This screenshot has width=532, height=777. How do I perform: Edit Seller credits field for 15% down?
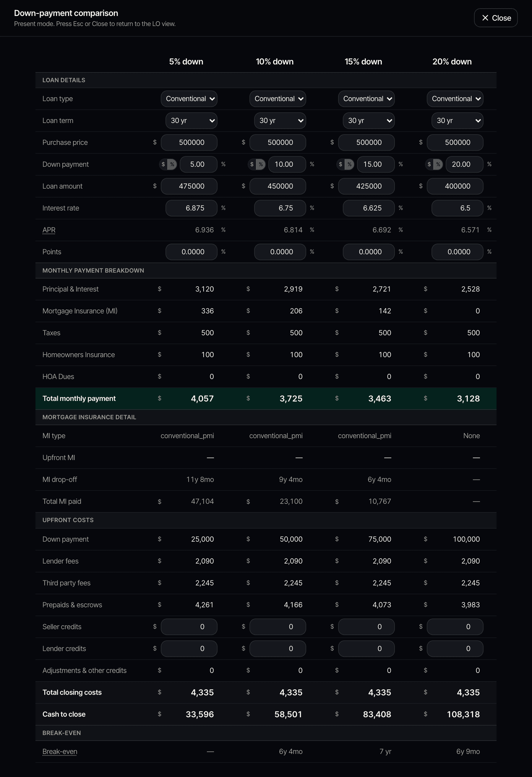pyautogui.click(x=366, y=627)
